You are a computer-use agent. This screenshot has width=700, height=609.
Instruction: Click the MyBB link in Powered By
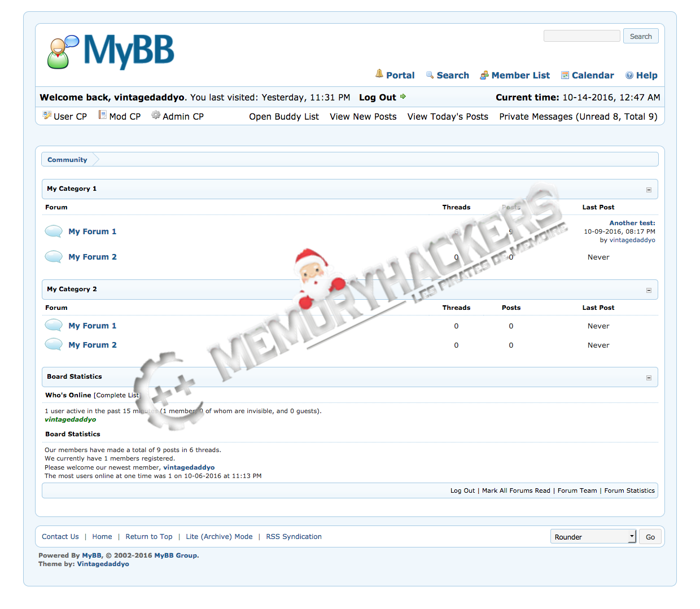coord(91,555)
